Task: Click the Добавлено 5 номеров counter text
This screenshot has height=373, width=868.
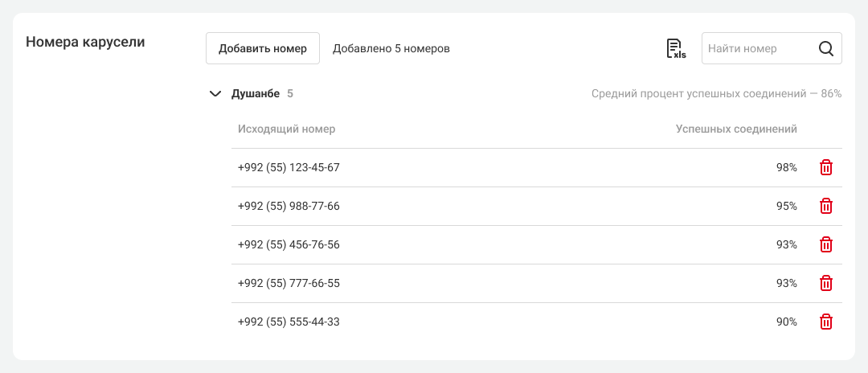Action: (391, 48)
